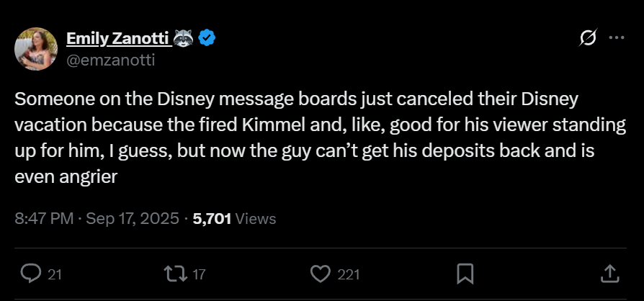This screenshot has height=301, width=644.
Task: Open the three-dot more options menu
Action: [617, 37]
